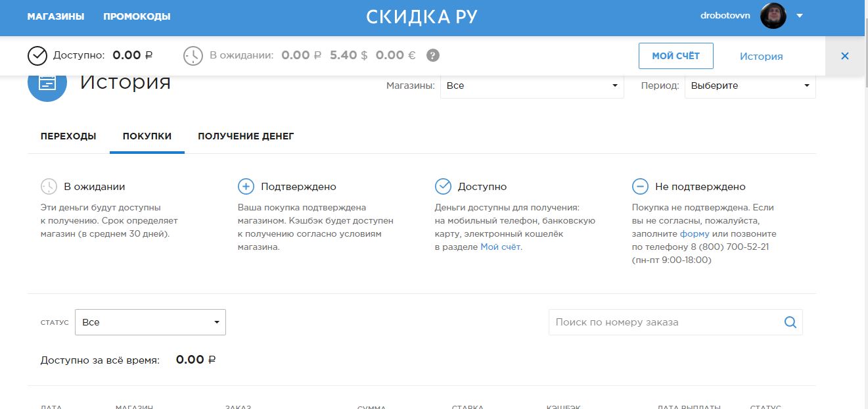Switch to the Получение денег tab
This screenshot has height=409, width=868.
246,136
